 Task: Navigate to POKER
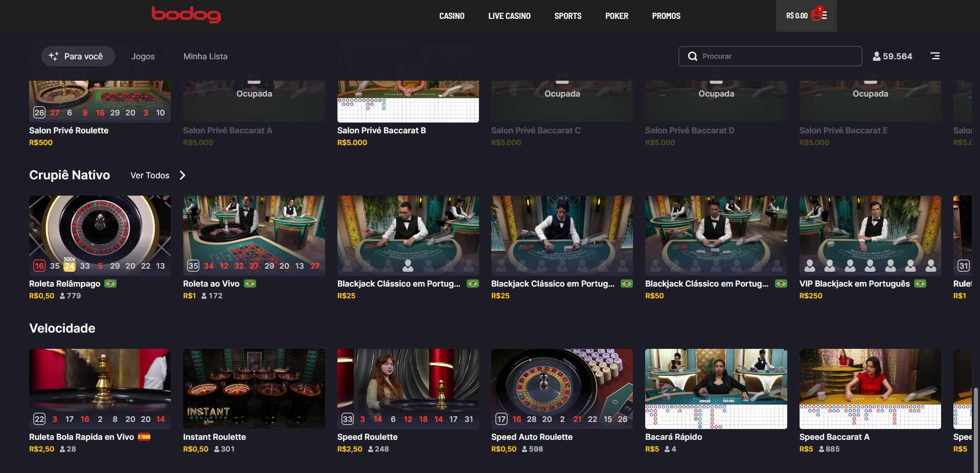tap(617, 16)
